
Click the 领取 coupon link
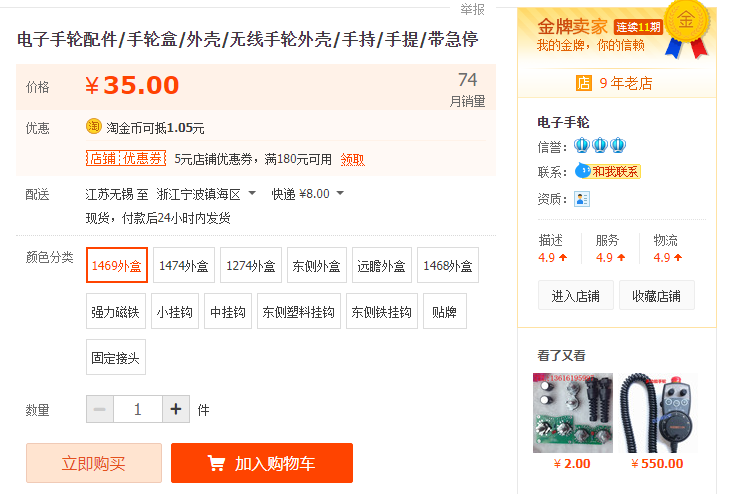click(x=353, y=159)
